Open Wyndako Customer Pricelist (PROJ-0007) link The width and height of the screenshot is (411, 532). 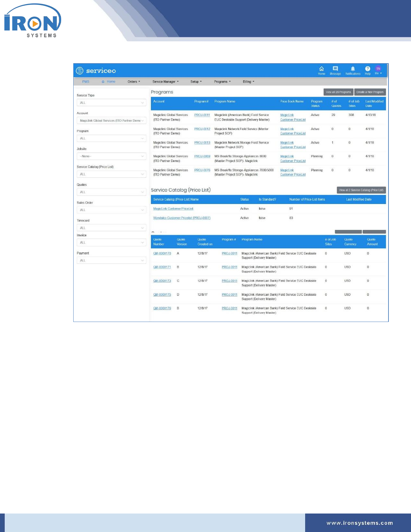click(x=182, y=218)
